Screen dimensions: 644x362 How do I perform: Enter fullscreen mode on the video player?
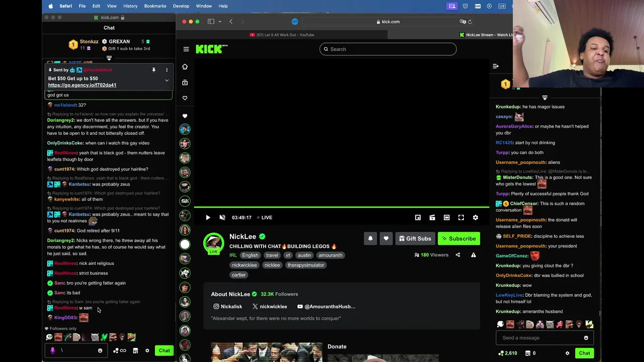461,218
